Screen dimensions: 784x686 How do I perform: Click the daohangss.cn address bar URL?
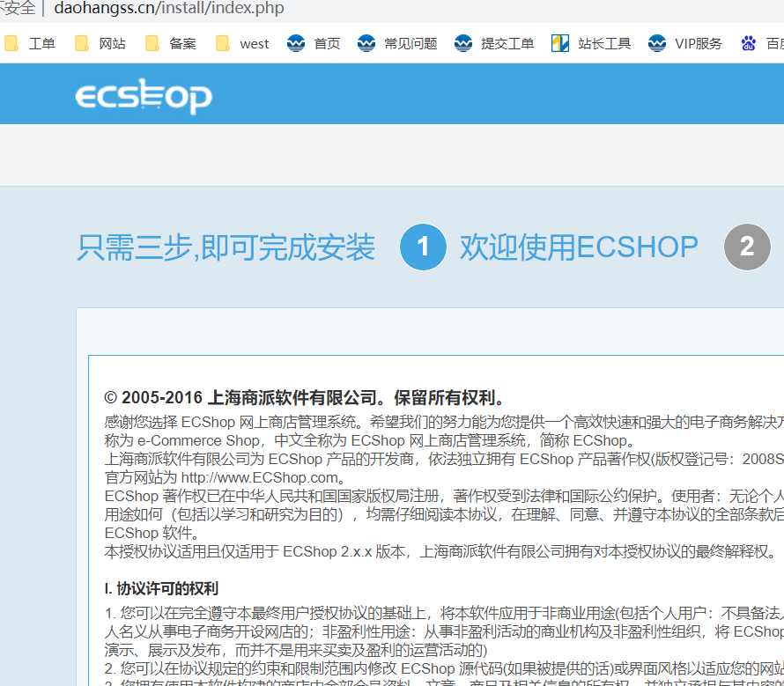point(168,9)
